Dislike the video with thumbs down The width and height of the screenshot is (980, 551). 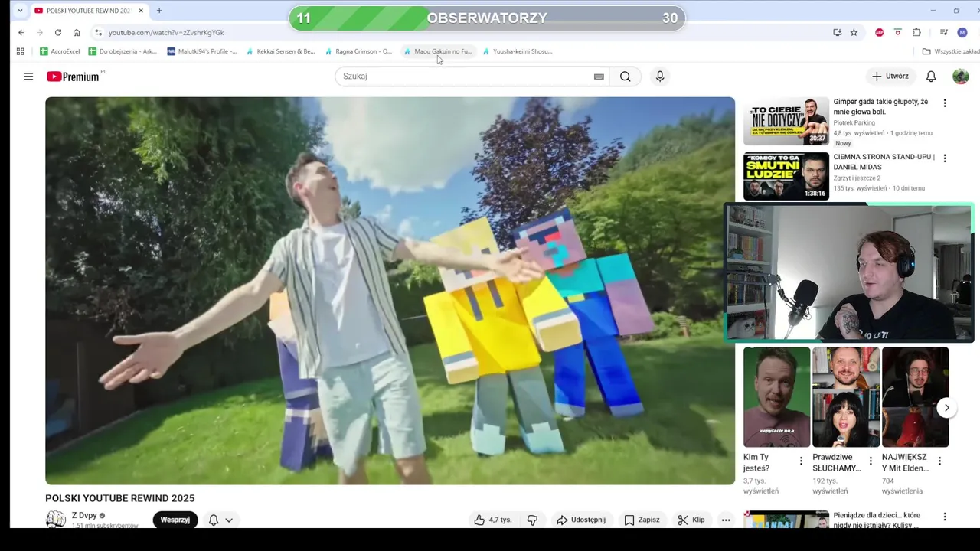coord(532,520)
